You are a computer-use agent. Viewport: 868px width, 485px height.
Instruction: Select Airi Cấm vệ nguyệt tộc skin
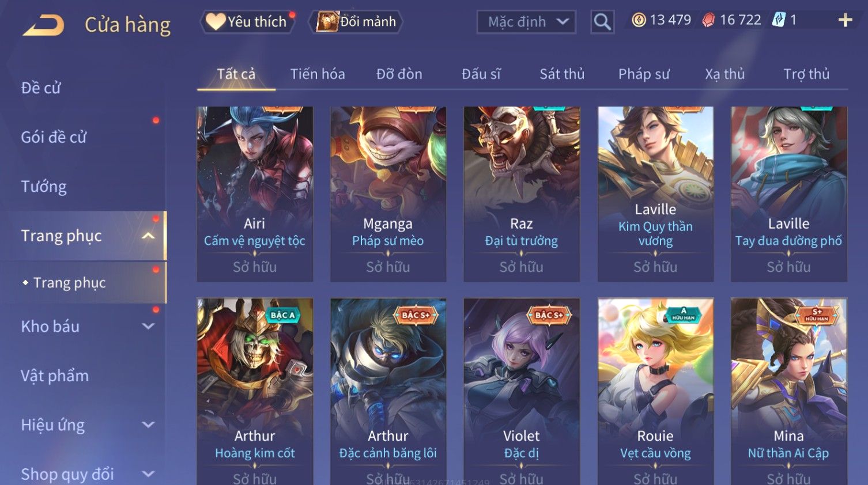click(x=255, y=194)
